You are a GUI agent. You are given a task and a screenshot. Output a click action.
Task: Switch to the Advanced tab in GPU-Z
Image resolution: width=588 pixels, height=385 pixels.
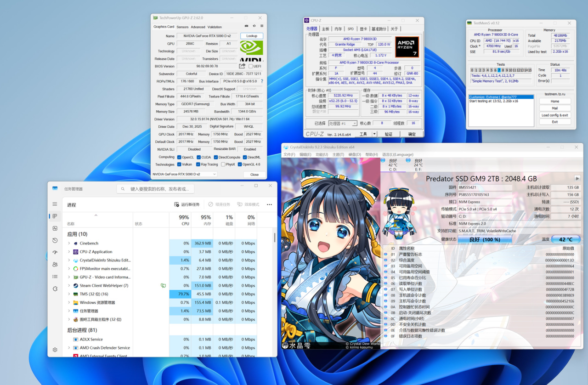[198, 27]
